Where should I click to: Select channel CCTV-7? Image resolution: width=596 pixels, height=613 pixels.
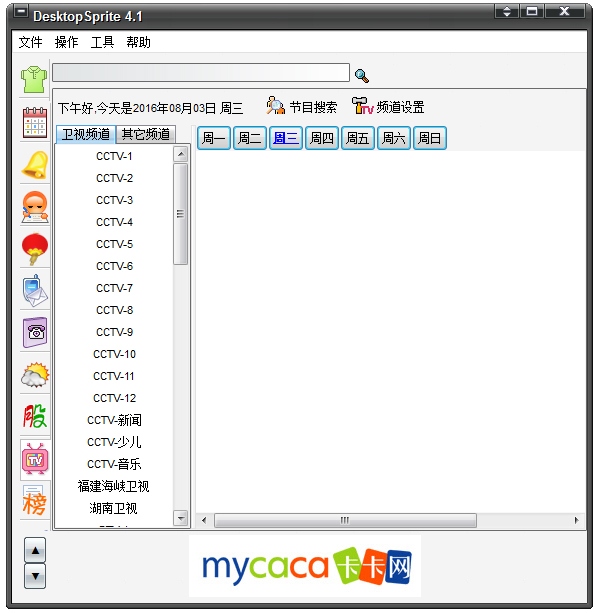click(114, 288)
